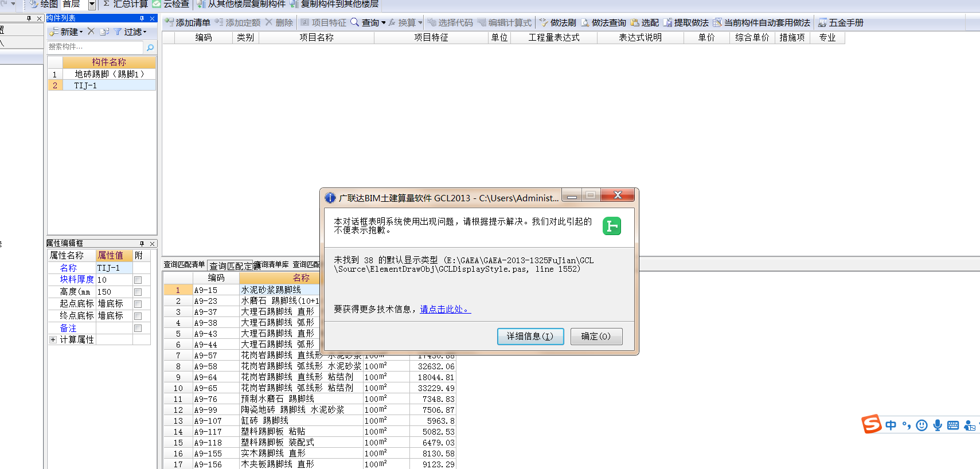Image resolution: width=980 pixels, height=469 pixels.
Task: Click the 编辑计算式 edit formula icon
Action: click(482, 22)
